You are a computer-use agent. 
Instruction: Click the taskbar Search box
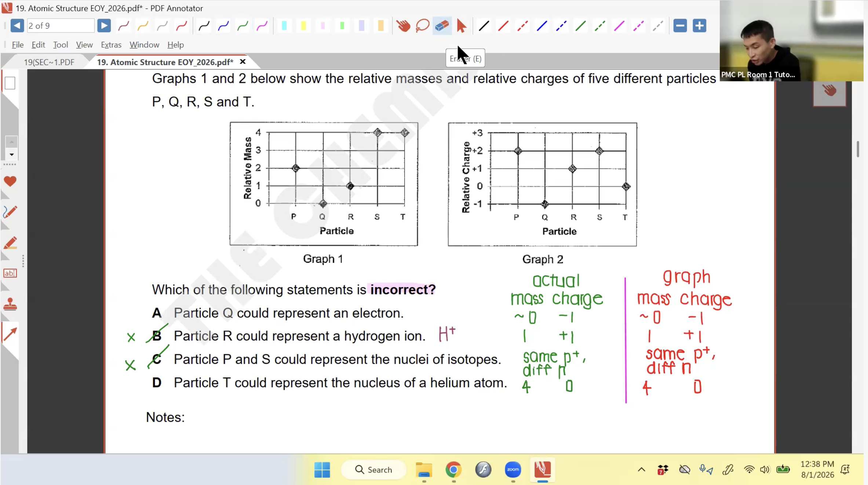pos(374,470)
